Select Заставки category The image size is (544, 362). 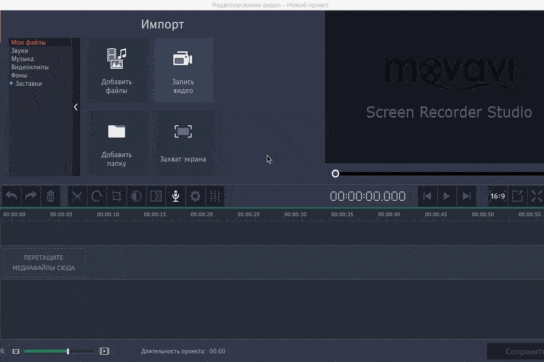(28, 84)
